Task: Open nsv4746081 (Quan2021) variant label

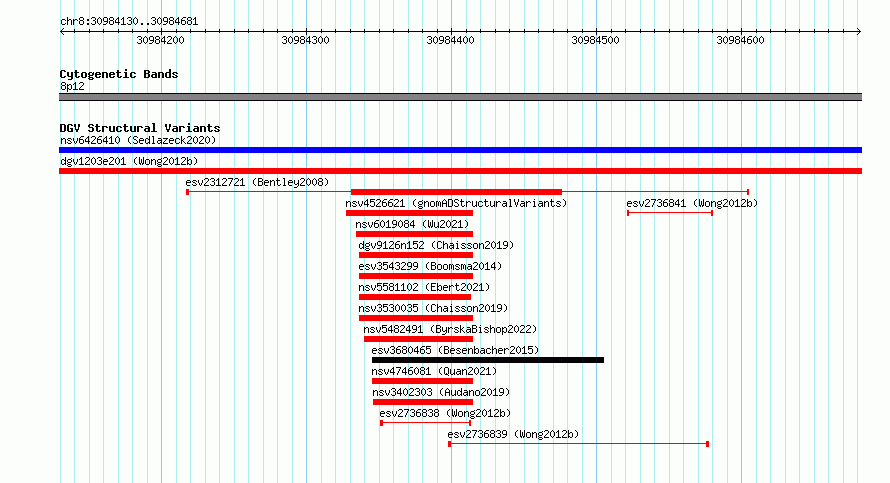Action: (x=434, y=371)
